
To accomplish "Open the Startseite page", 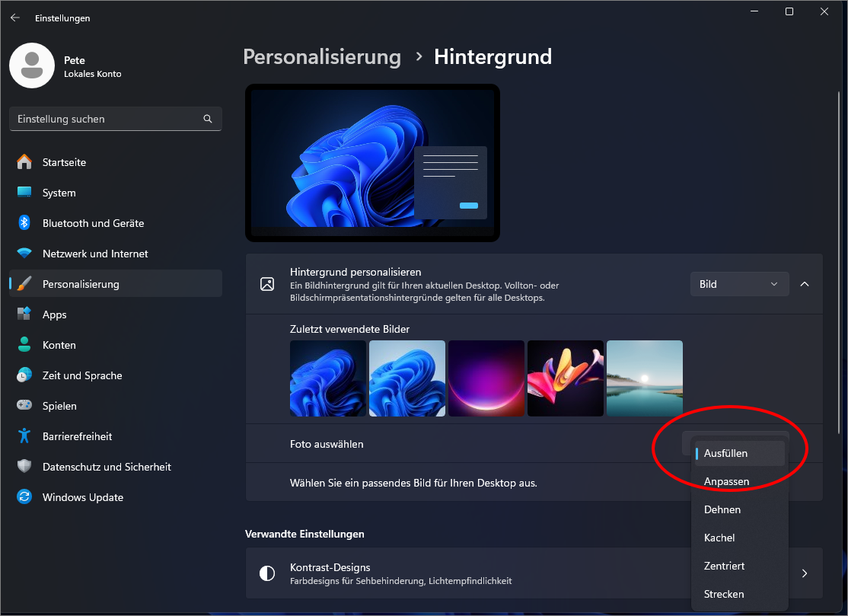I will (116, 162).
